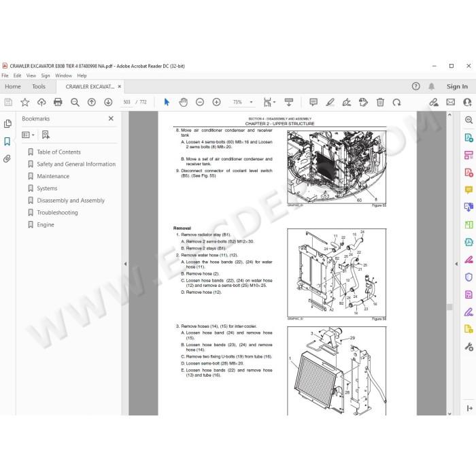
Task: Zoom in with plus button
Action: click(216, 102)
